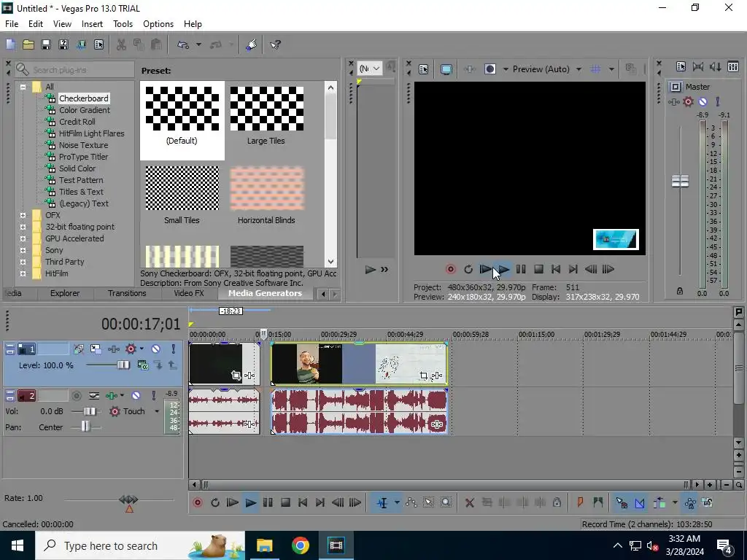Switch to the Transitions tab

pos(127,293)
